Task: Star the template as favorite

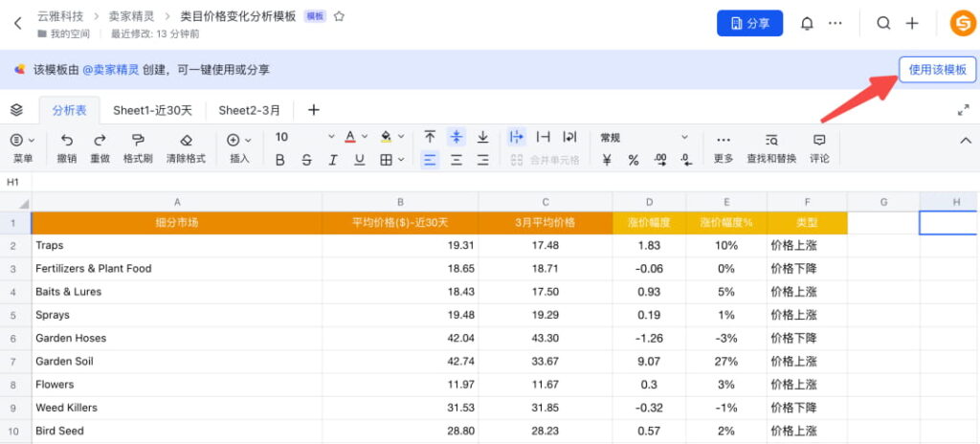Action: point(339,16)
